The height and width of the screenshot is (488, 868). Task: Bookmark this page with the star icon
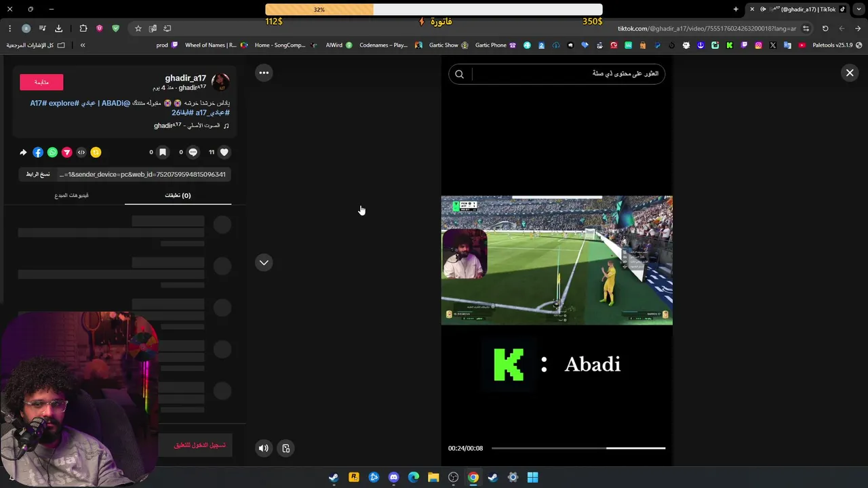pyautogui.click(x=138, y=28)
